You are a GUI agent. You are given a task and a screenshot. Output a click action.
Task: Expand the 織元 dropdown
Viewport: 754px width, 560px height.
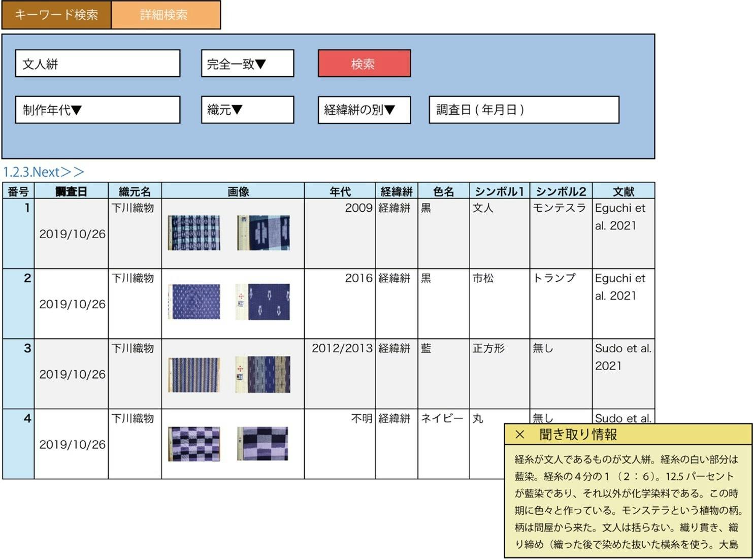coord(247,110)
